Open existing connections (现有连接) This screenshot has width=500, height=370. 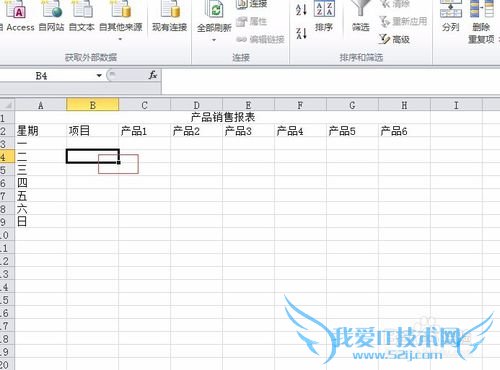[x=169, y=15]
